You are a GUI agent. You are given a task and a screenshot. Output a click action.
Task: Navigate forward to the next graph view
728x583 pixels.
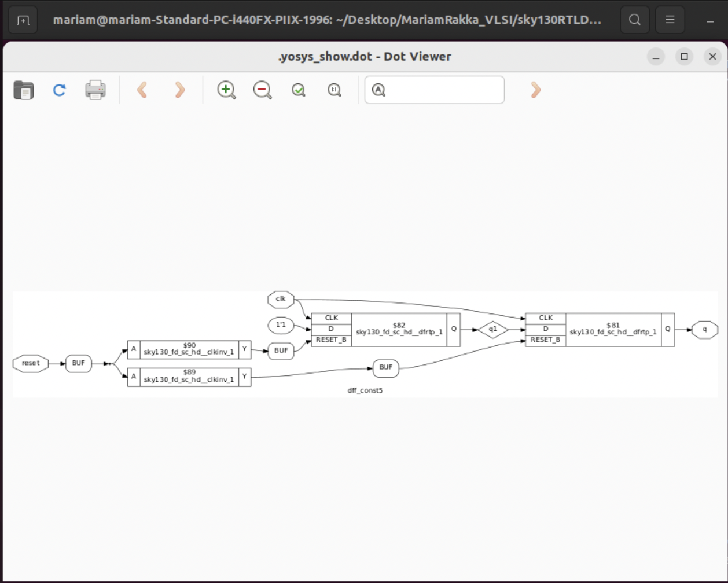[179, 90]
